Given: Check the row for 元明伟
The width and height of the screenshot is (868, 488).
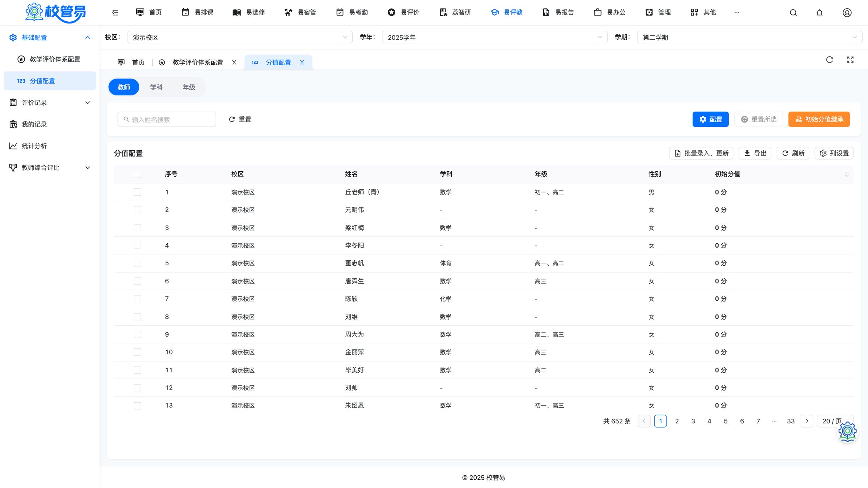Looking at the screenshot, I should click(137, 210).
